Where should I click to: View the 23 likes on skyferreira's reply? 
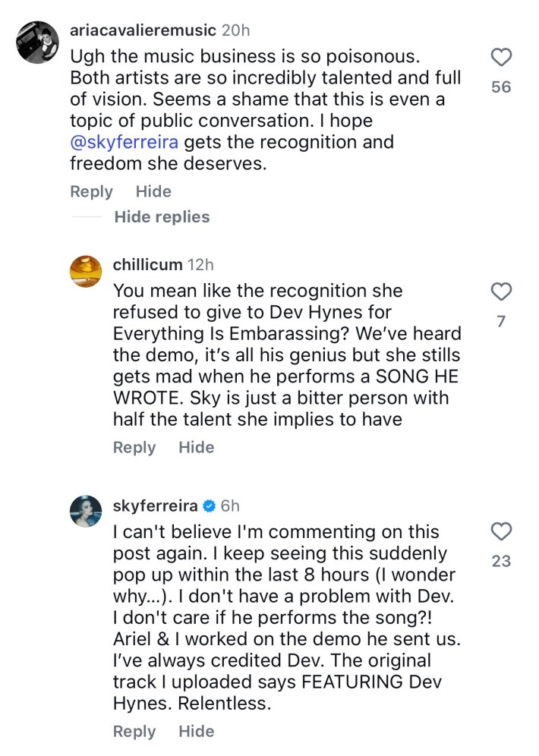pyautogui.click(x=501, y=562)
